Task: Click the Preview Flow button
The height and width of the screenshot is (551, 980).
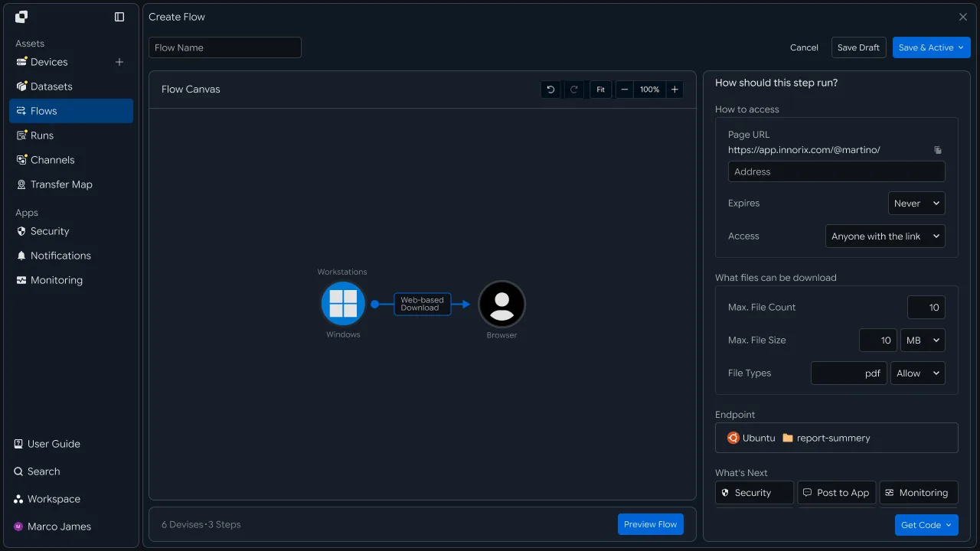Action: (651, 524)
